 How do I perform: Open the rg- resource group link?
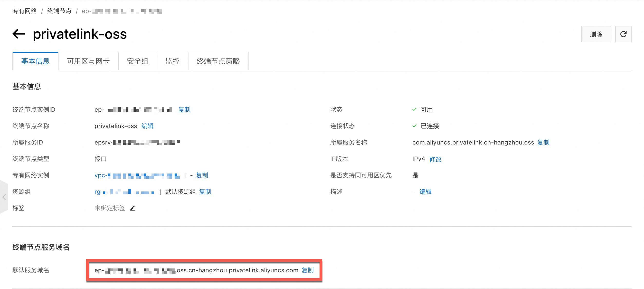[124, 192]
